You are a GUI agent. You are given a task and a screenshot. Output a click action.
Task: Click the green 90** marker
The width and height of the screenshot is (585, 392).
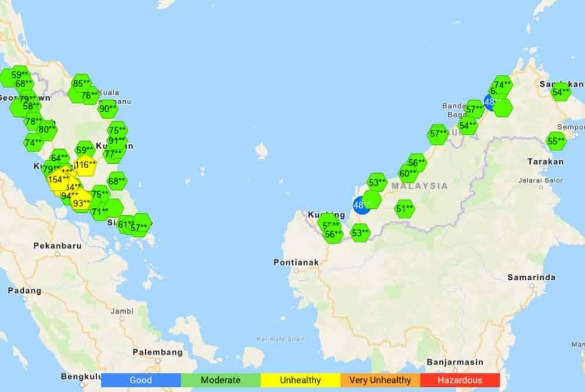point(108,108)
